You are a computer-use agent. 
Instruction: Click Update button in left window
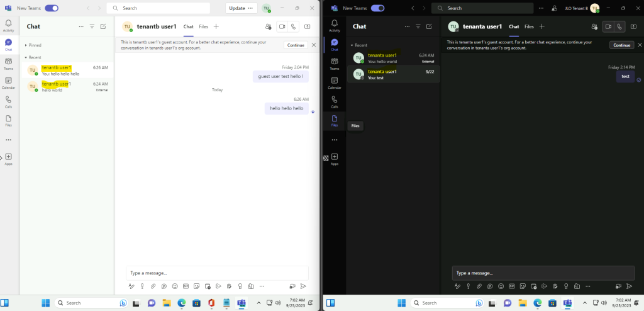pyautogui.click(x=236, y=8)
